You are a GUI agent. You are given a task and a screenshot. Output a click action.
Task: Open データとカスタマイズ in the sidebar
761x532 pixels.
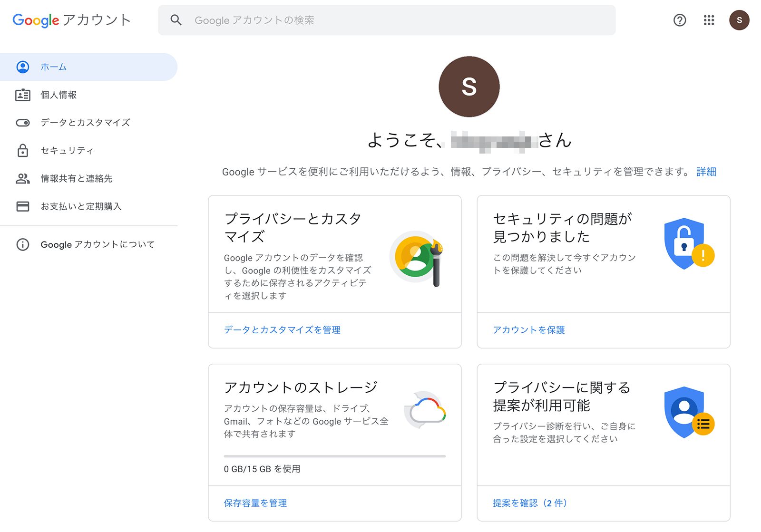[x=88, y=123]
